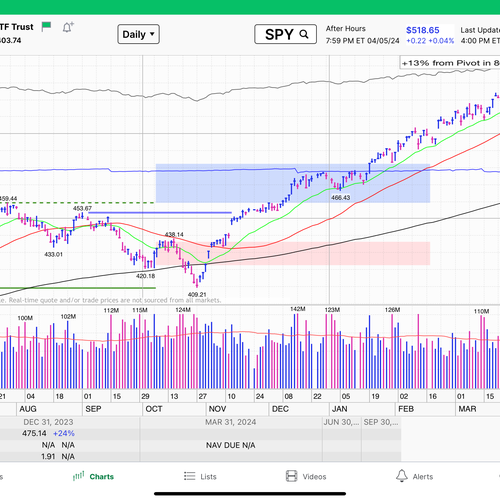Tap the pink shaded support zone
This screenshot has height=500, width=500.
(x=293, y=253)
